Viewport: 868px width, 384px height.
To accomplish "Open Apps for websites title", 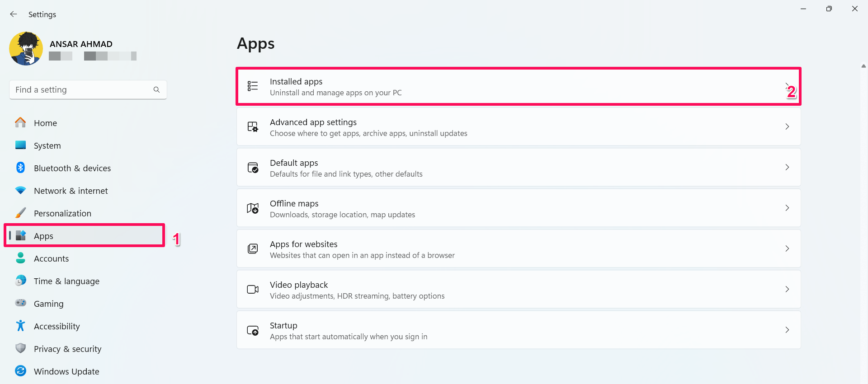I will coord(304,244).
